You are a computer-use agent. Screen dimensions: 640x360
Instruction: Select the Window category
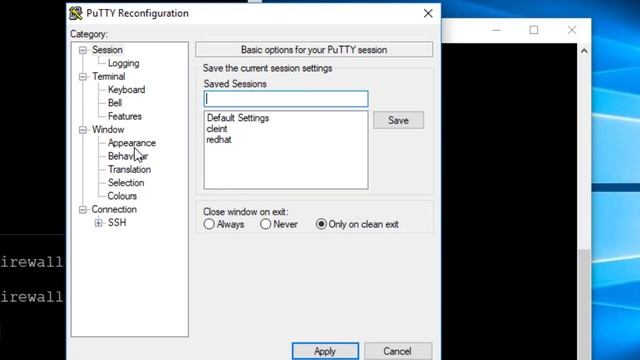tap(108, 129)
